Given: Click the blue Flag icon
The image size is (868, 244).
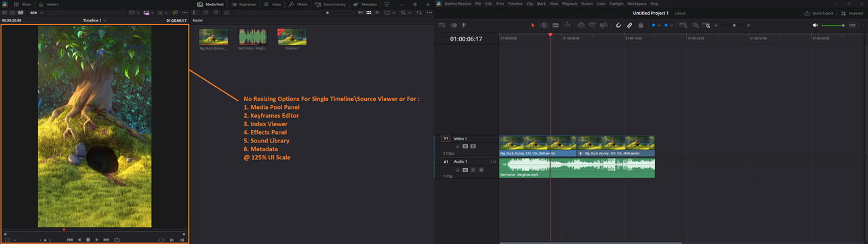Looking at the screenshot, I should click(x=654, y=25).
